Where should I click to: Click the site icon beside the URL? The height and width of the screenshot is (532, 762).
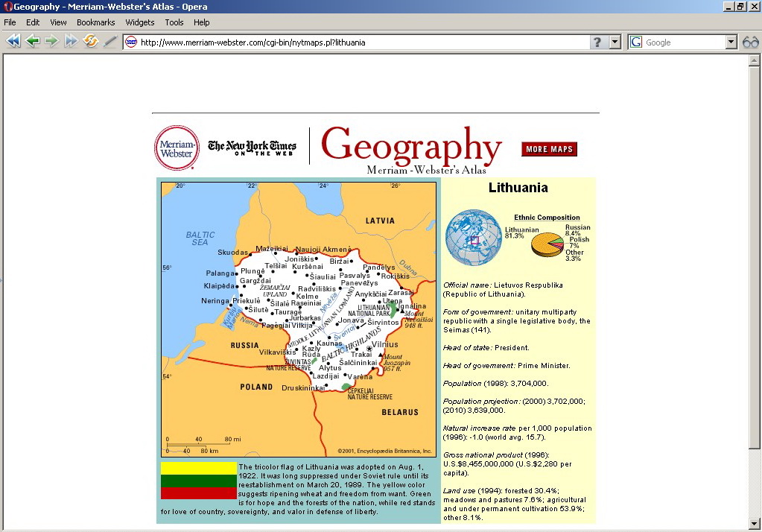[131, 42]
